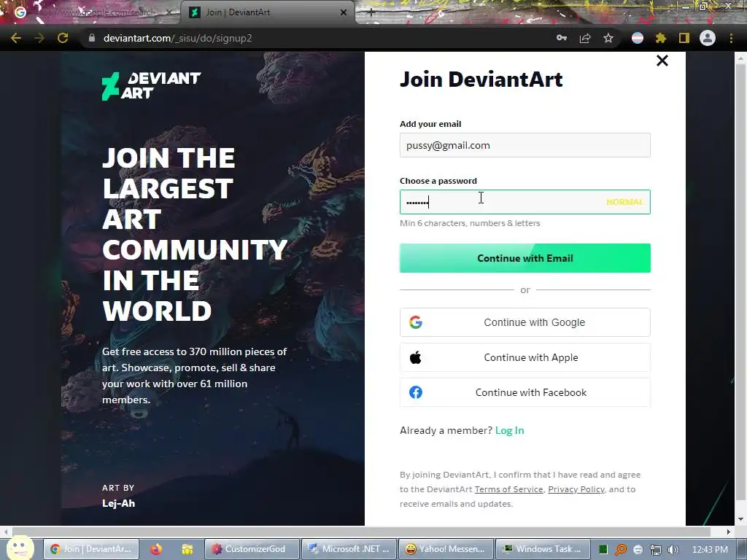
Task: Click the 12:43 PM clock
Action: [710, 550]
